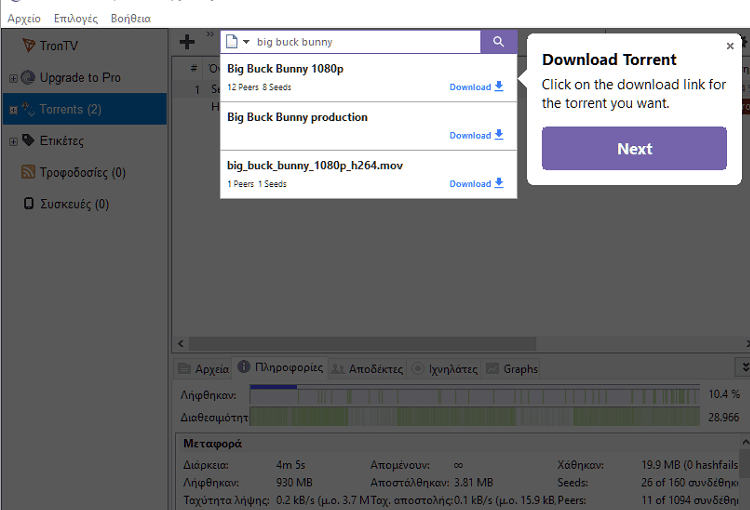The image size is (750, 510).
Task: Click the # column header
Action: coord(194,68)
